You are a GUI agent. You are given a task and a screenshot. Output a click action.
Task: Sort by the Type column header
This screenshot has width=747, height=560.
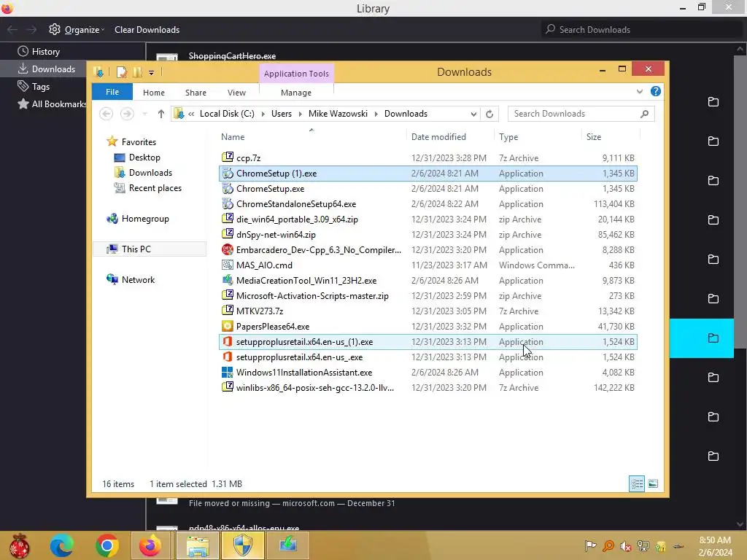click(x=538, y=136)
